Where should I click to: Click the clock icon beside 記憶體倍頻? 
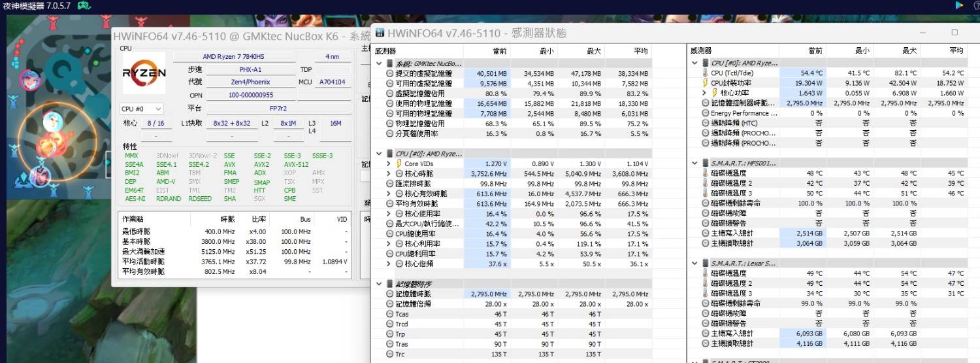390,304
